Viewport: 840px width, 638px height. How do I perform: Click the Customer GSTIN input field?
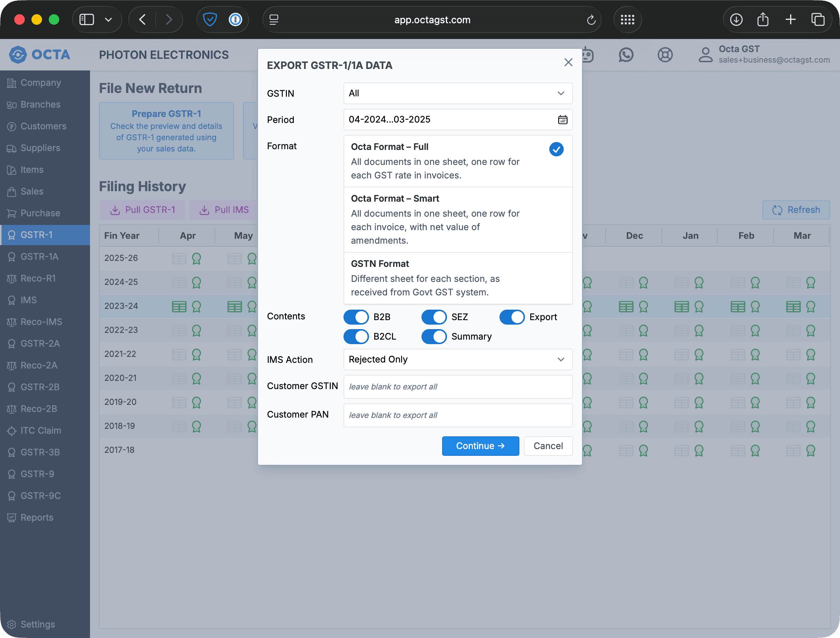457,387
